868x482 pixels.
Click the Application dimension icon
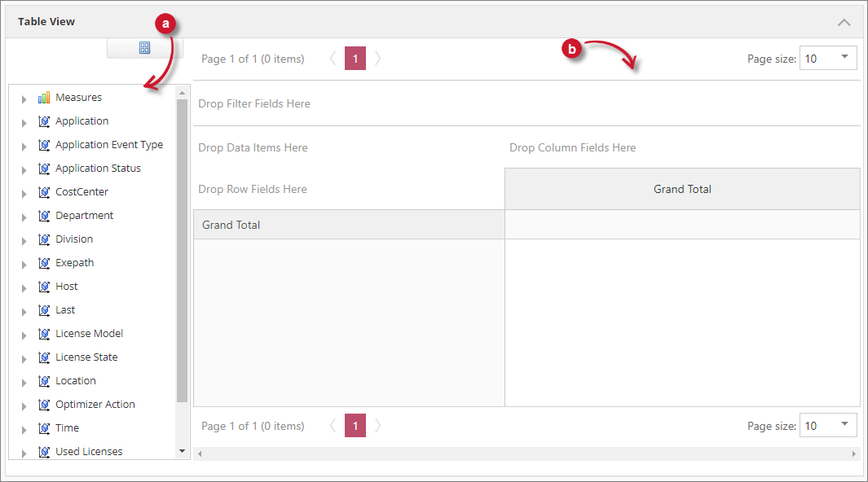[44, 121]
